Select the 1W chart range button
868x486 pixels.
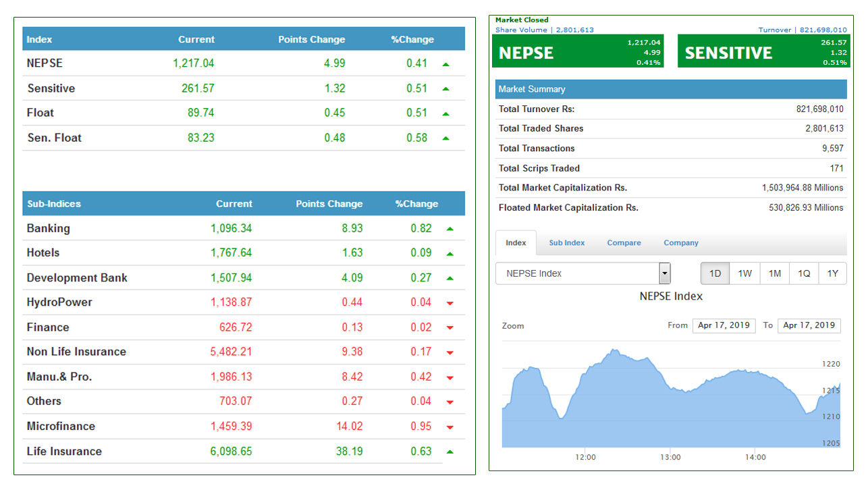(745, 273)
